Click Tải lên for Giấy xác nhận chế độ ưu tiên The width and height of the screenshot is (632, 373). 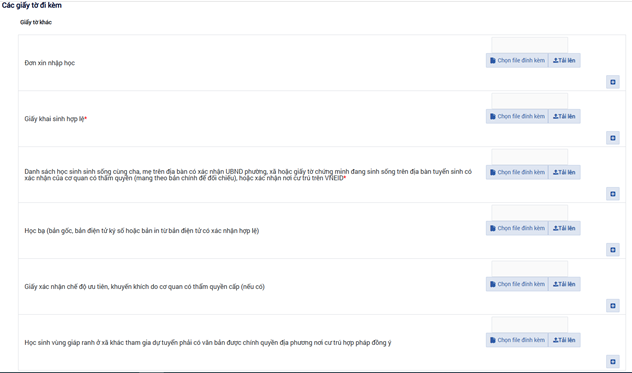tap(564, 284)
